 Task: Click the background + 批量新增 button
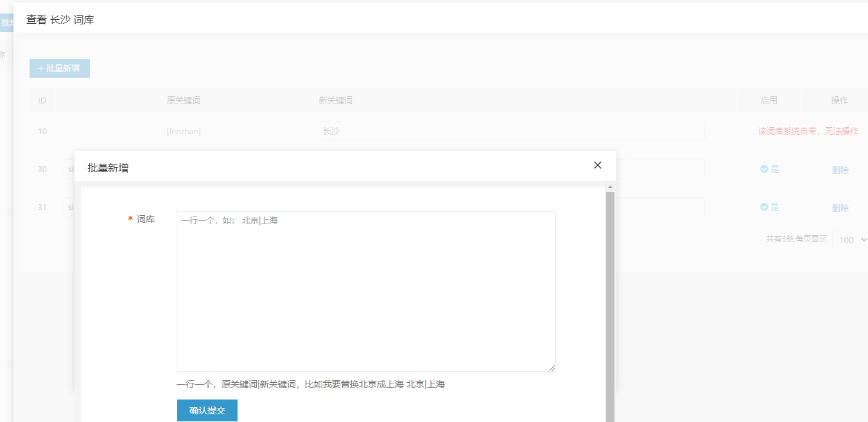point(60,68)
